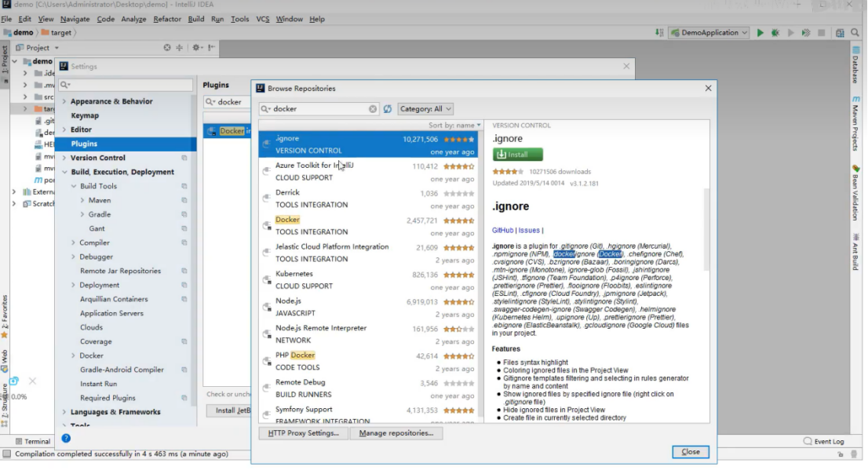Expand Languages & Frameworks settings

[x=64, y=412]
